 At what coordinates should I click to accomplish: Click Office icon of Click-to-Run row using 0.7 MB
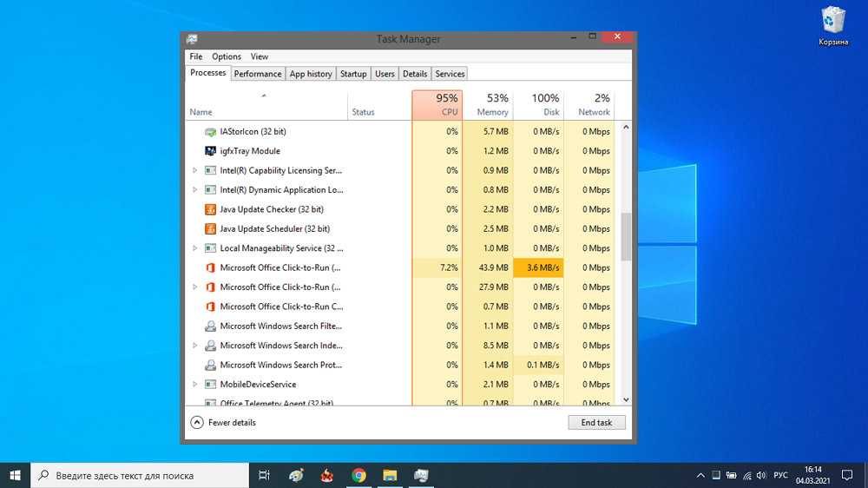210,307
